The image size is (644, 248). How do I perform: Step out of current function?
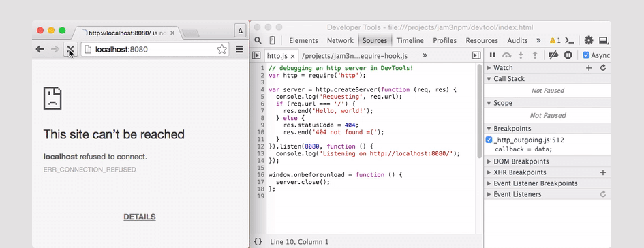tap(535, 55)
